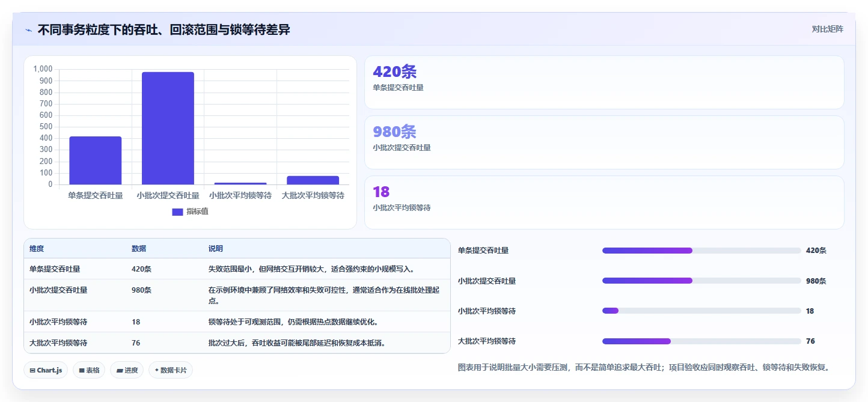Click the 980条 value beside the progress bar

click(x=816, y=281)
